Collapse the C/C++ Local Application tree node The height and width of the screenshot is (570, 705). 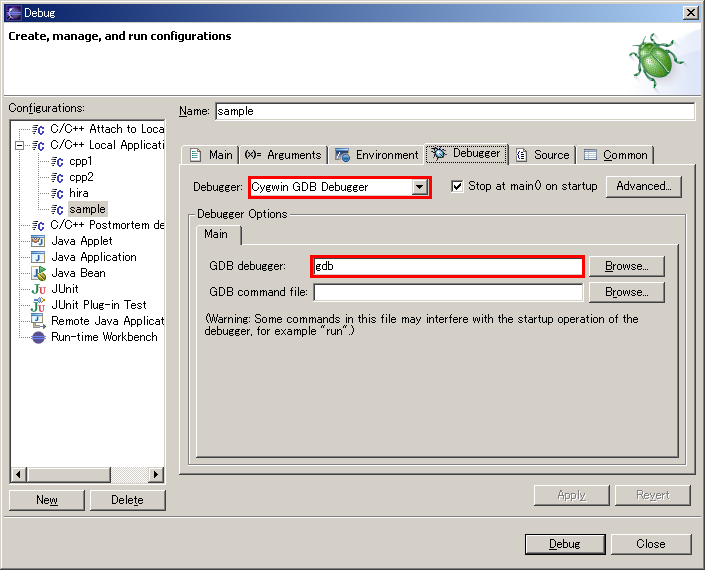point(19,145)
